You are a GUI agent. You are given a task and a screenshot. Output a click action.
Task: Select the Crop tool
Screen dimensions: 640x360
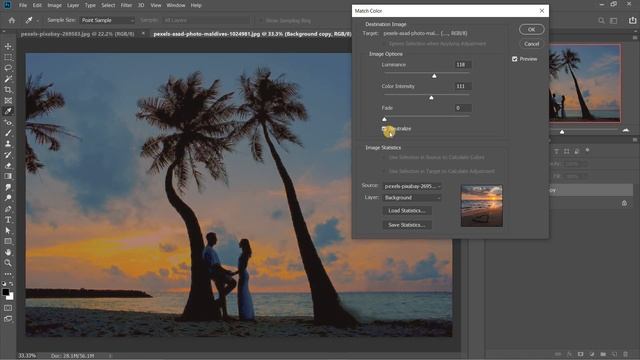[x=8, y=89]
